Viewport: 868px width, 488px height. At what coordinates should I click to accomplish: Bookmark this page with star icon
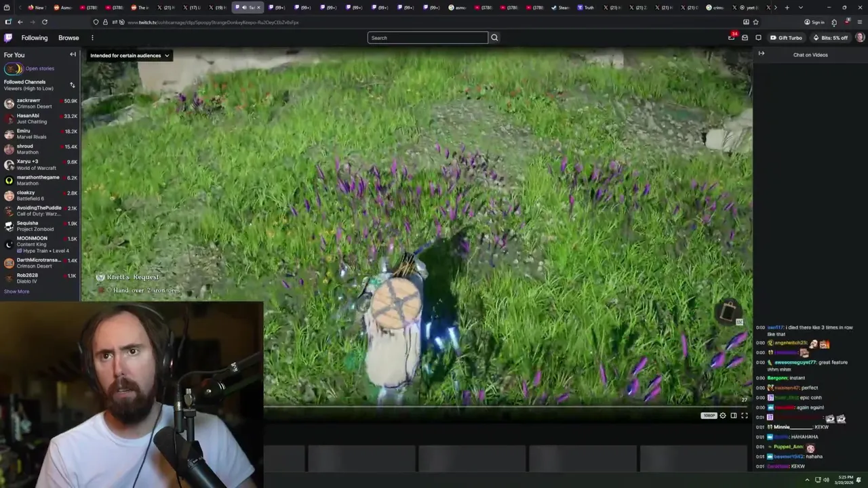755,22
